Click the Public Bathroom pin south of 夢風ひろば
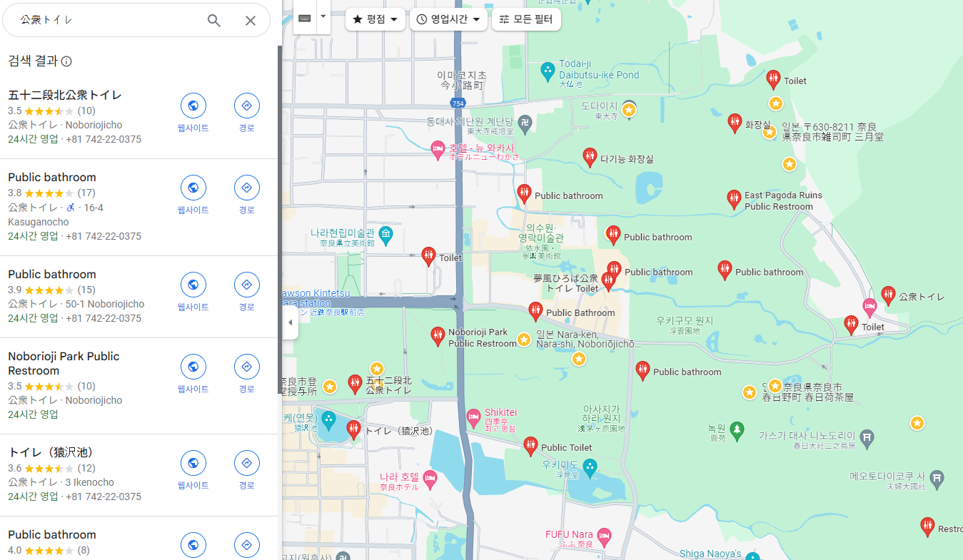The width and height of the screenshot is (963, 560). pyautogui.click(x=535, y=310)
